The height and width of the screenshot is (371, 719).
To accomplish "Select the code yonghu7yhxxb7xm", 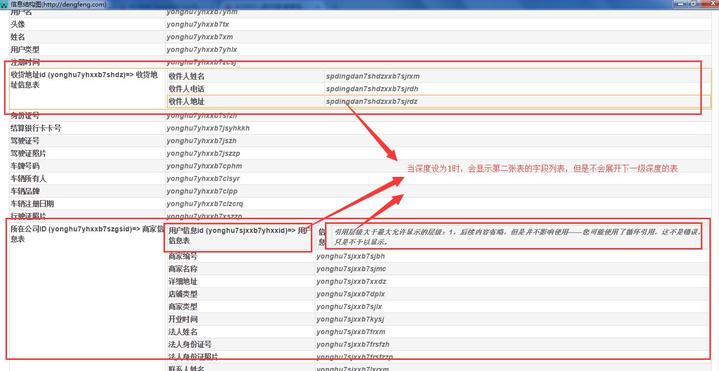I will click(x=199, y=37).
